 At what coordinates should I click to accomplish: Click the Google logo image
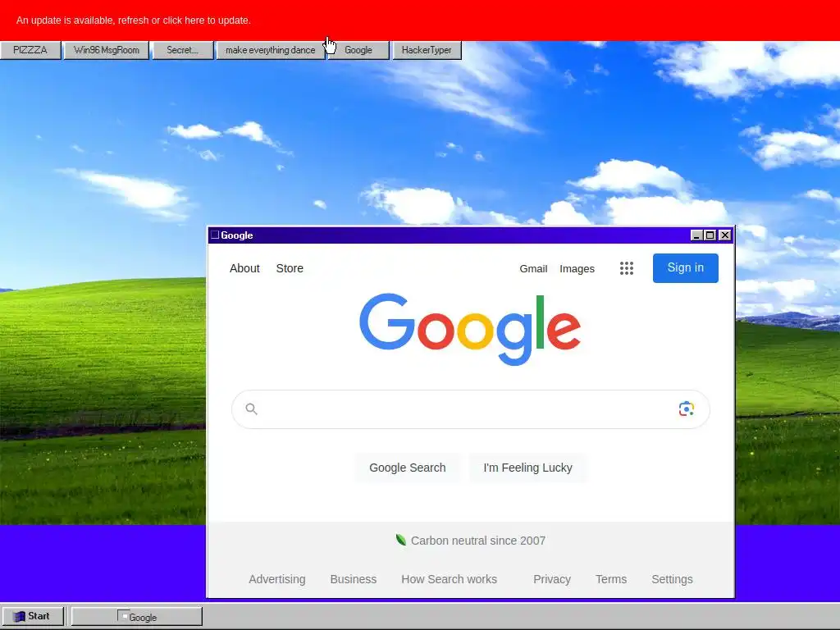click(470, 329)
